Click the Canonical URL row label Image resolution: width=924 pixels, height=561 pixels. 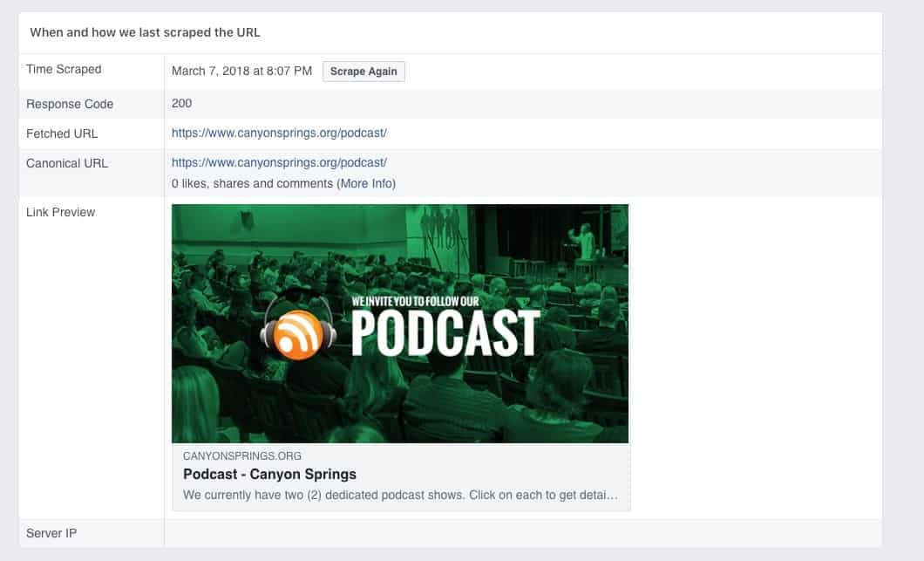(x=67, y=163)
